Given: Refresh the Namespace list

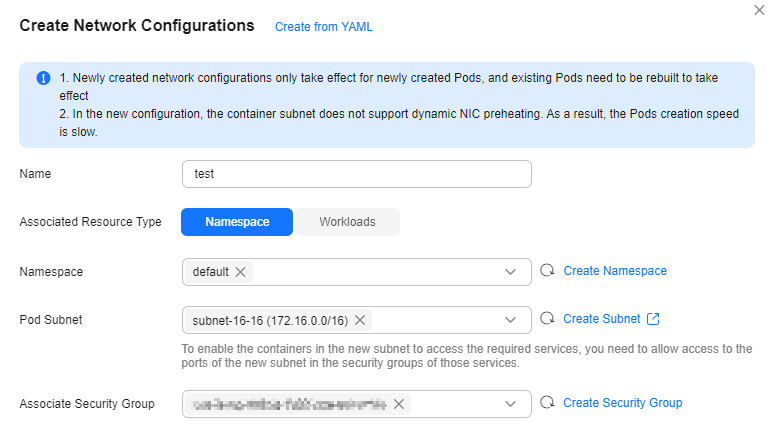Looking at the screenshot, I should pos(547,270).
